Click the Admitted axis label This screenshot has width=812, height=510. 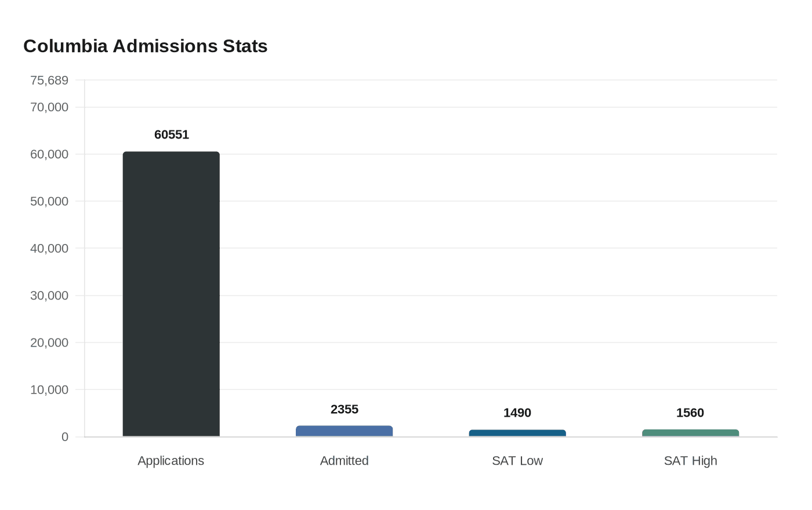[345, 461]
